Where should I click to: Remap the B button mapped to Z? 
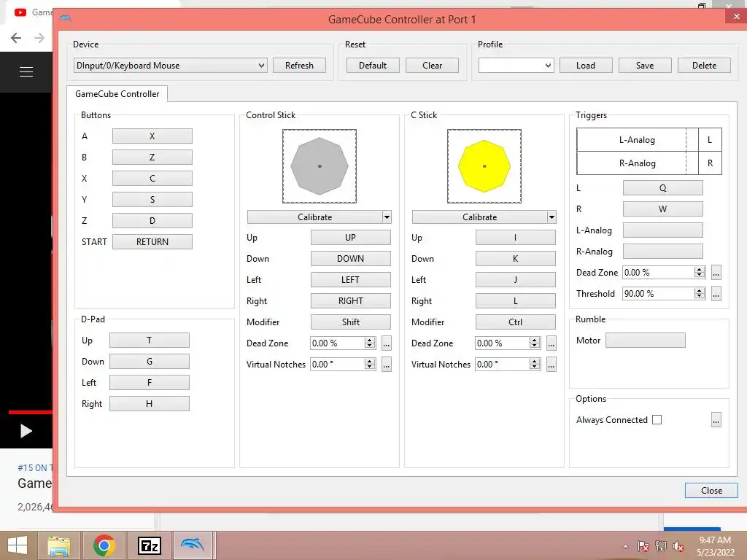(x=152, y=157)
